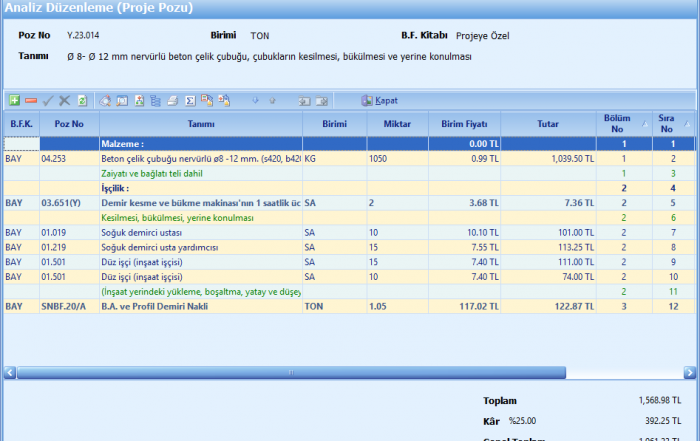Click the Poz No column header
The image size is (700, 441).
click(69, 123)
